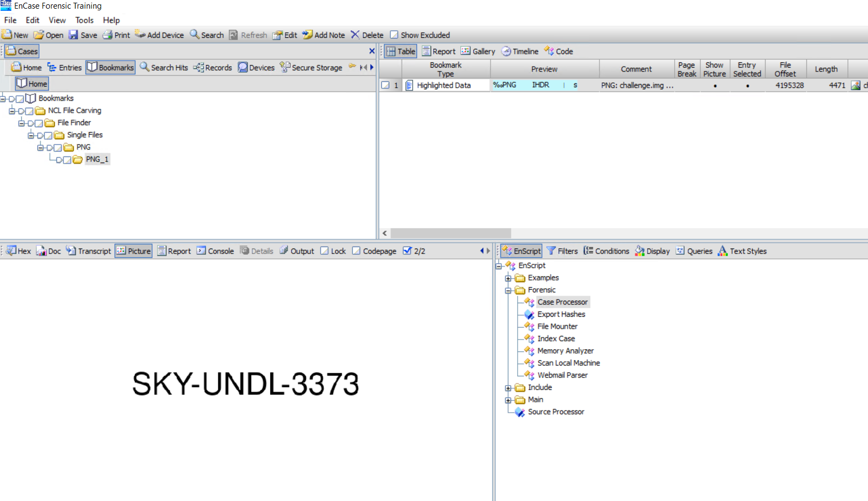Open the Console tab
868x501 pixels.
click(x=215, y=251)
